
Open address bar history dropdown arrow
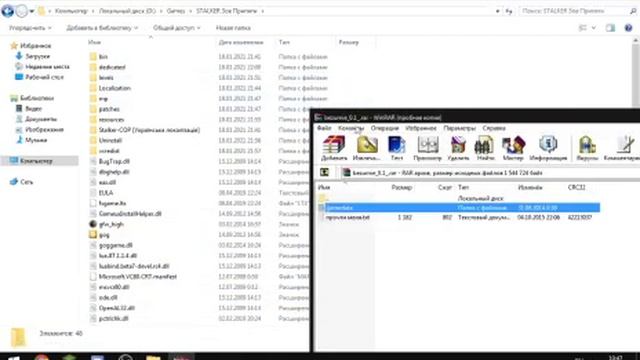[498, 11]
